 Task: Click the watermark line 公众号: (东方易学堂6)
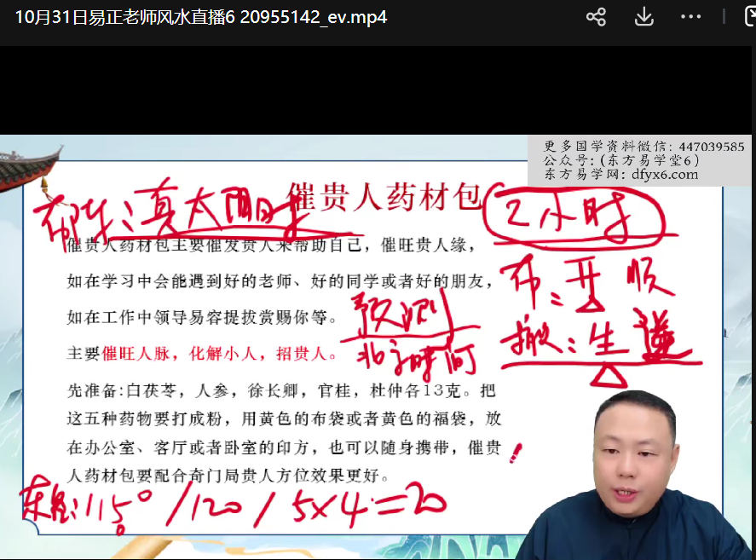621,160
